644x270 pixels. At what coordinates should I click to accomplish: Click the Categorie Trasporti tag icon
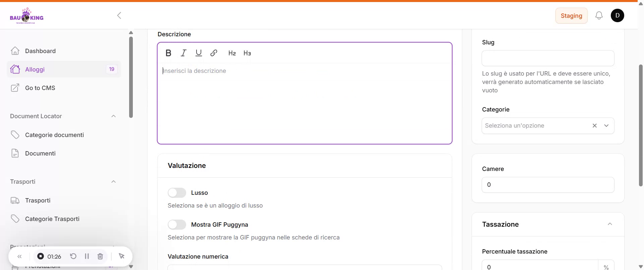coord(15,219)
